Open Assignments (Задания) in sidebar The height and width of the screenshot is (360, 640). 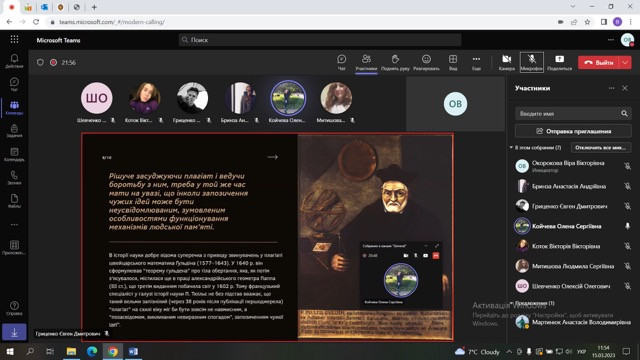pos(14,131)
